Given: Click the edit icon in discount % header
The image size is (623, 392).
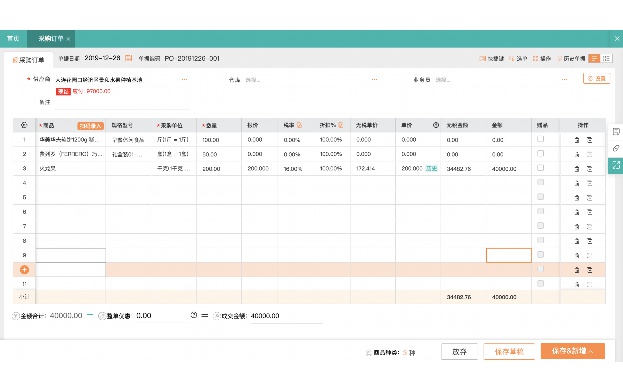Looking at the screenshot, I should click(x=341, y=125).
